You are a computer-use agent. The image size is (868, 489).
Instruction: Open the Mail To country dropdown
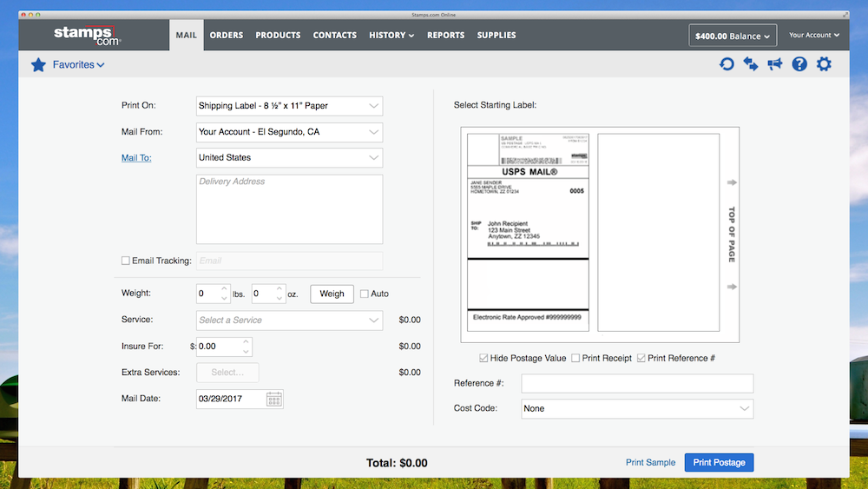(x=289, y=158)
